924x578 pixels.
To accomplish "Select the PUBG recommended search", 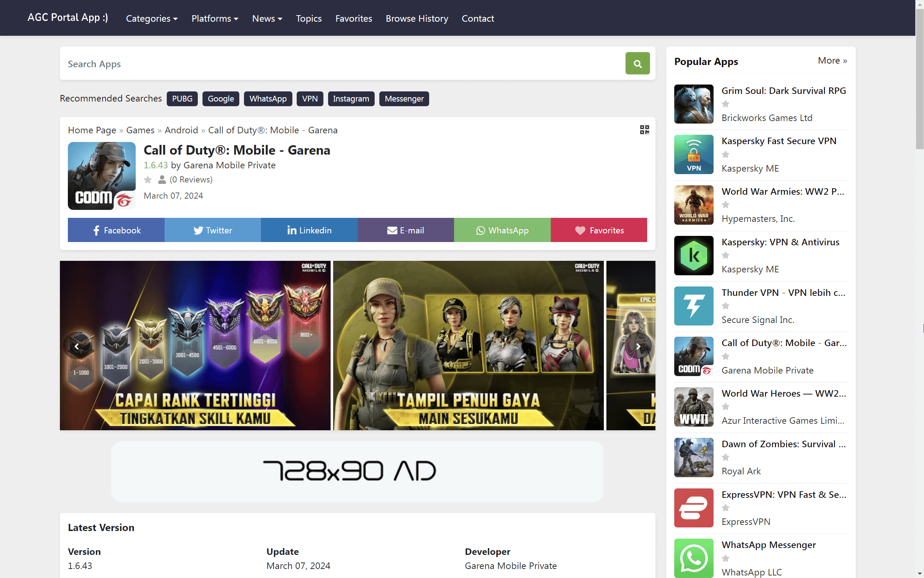I will point(182,99).
